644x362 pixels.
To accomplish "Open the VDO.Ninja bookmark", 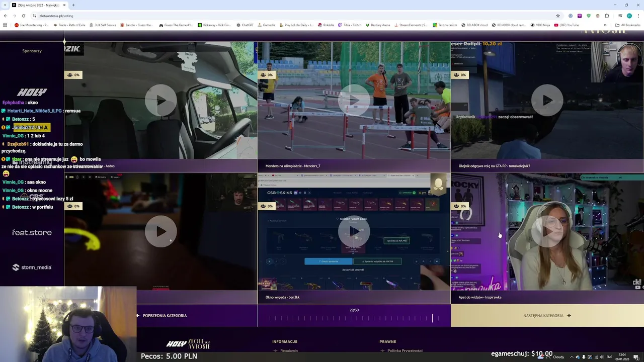I will [540, 25].
